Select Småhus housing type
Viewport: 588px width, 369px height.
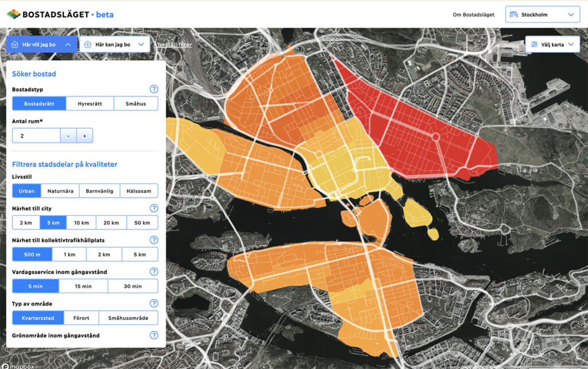pyautogui.click(x=136, y=103)
